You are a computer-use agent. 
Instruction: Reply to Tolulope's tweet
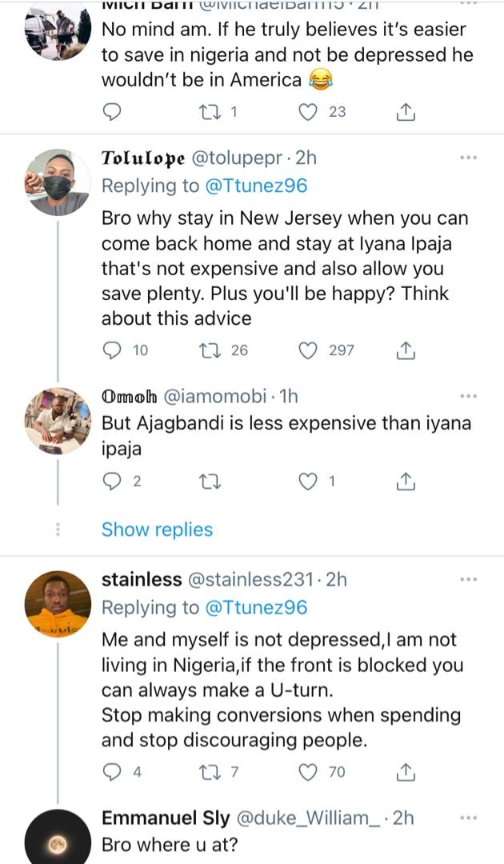pyautogui.click(x=114, y=350)
